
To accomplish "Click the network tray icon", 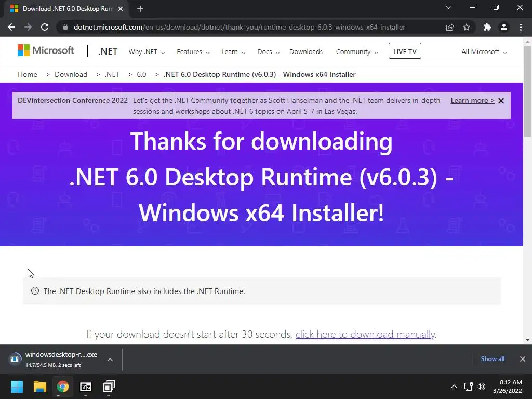I will pos(469,387).
